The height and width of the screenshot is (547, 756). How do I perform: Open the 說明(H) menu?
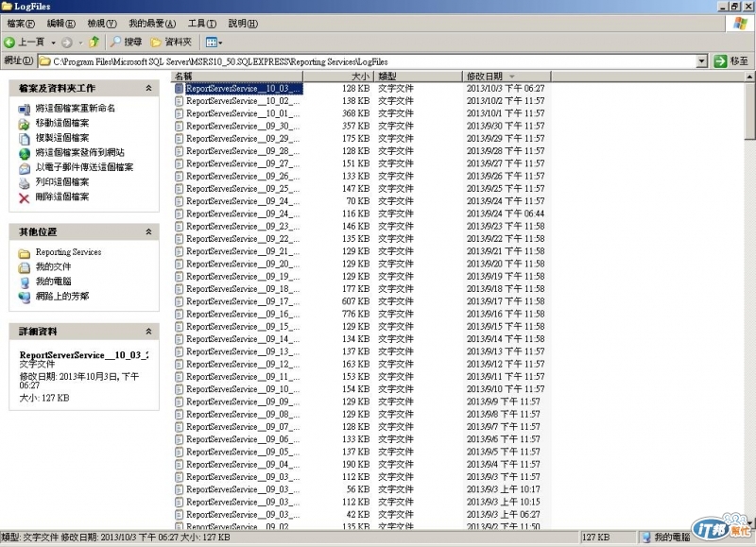click(243, 23)
